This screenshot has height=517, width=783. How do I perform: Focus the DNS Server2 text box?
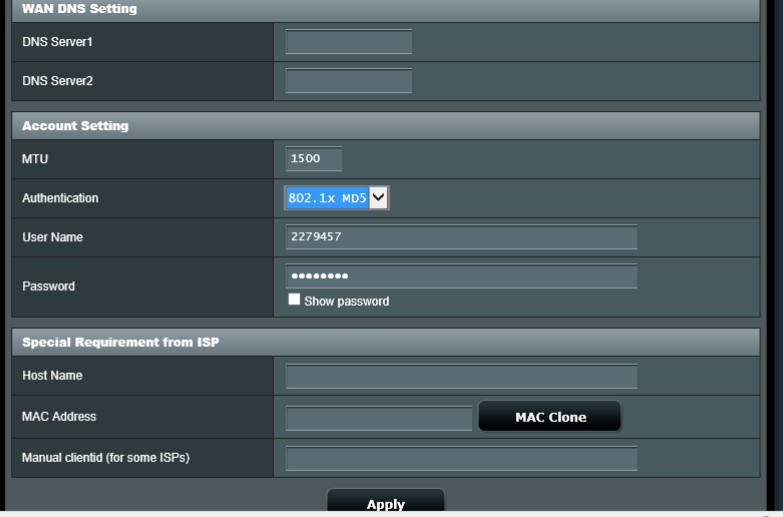pos(348,81)
